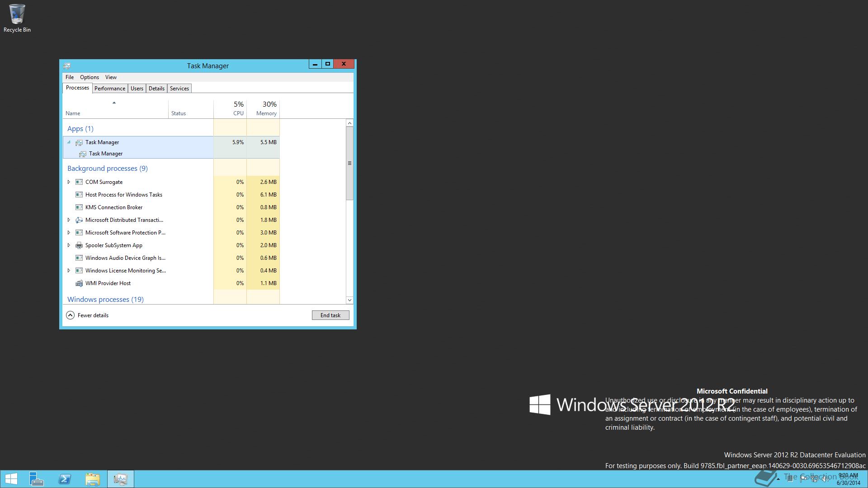Switch to the Users tab
868x488 pixels.
[x=137, y=89]
